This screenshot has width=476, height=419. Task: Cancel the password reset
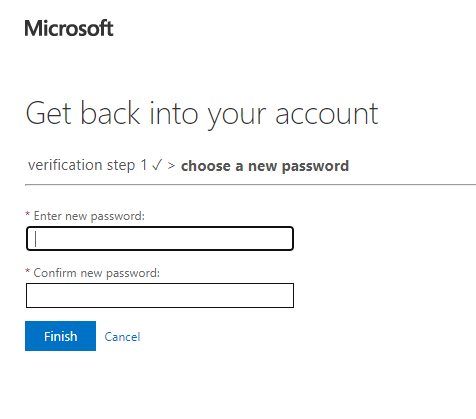point(122,337)
